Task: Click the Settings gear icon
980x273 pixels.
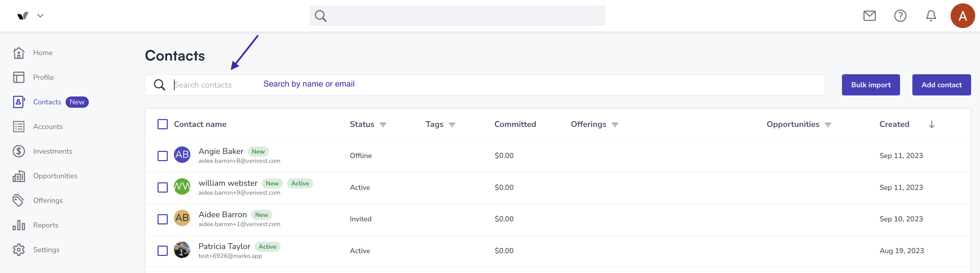Action: 19,250
